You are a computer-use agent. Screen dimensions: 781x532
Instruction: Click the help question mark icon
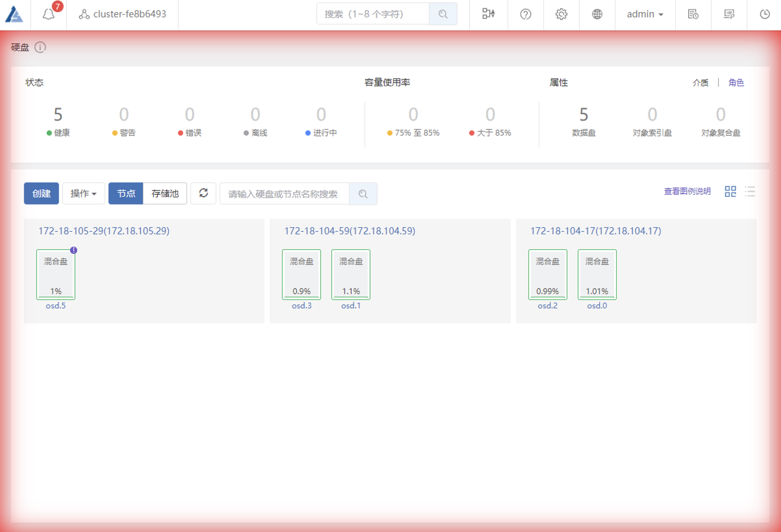[x=525, y=14]
